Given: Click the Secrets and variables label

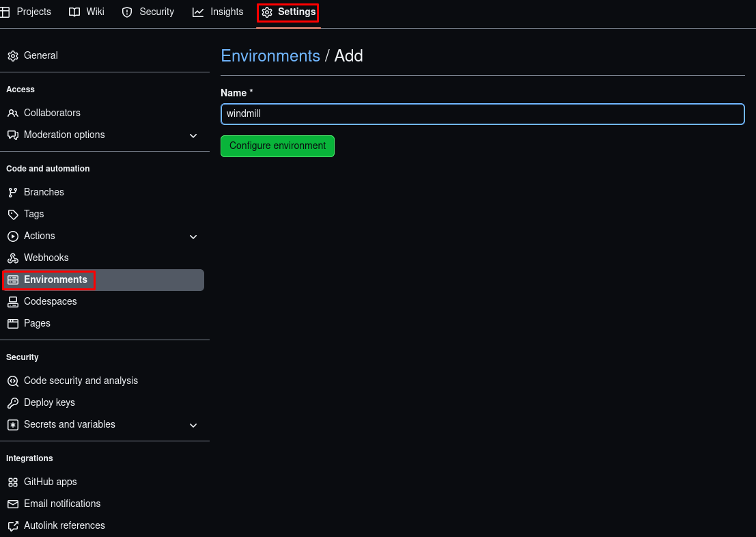Looking at the screenshot, I should 70,424.
